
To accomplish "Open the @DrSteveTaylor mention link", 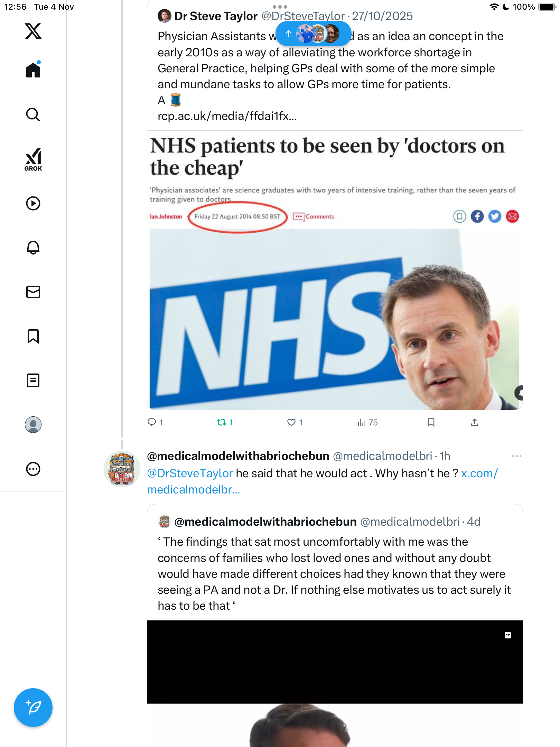I will 190,473.
